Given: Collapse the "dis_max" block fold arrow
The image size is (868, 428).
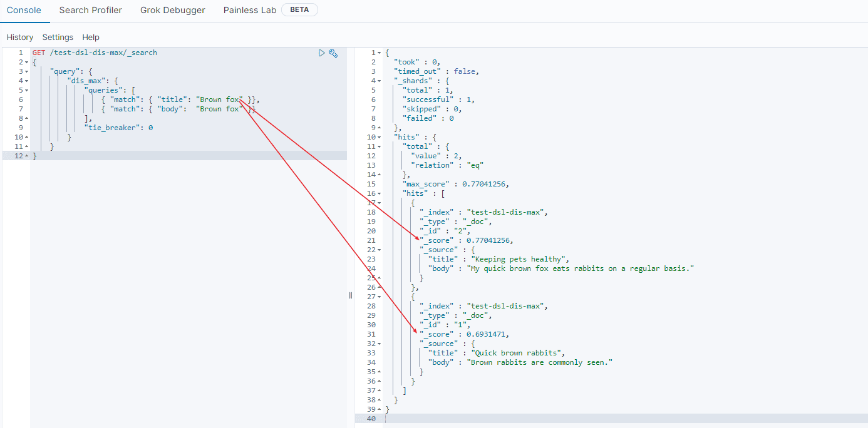Looking at the screenshot, I should (x=26, y=81).
